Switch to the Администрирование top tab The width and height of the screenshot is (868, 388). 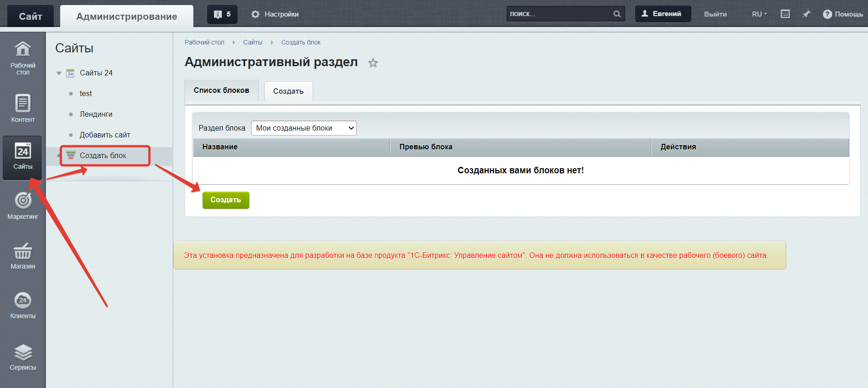127,16
